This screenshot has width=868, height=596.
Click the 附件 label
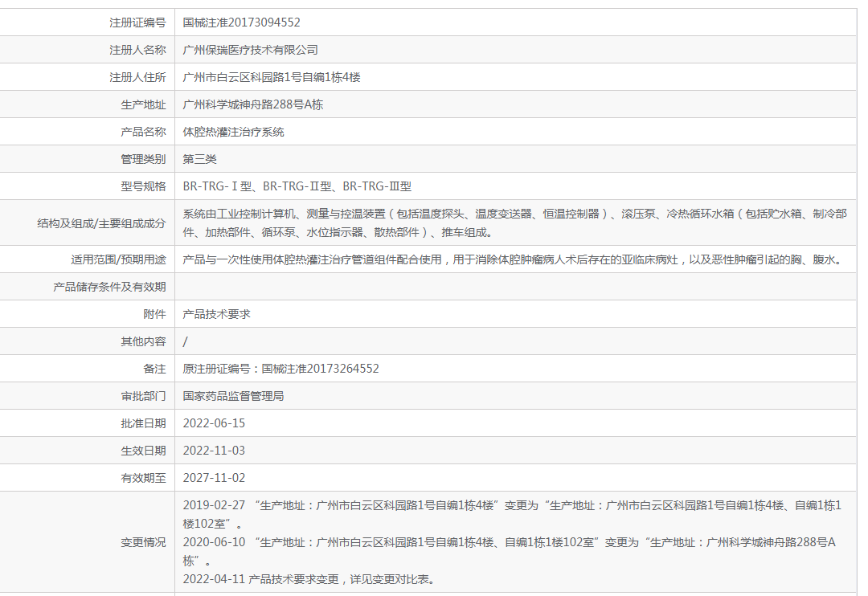(154, 314)
